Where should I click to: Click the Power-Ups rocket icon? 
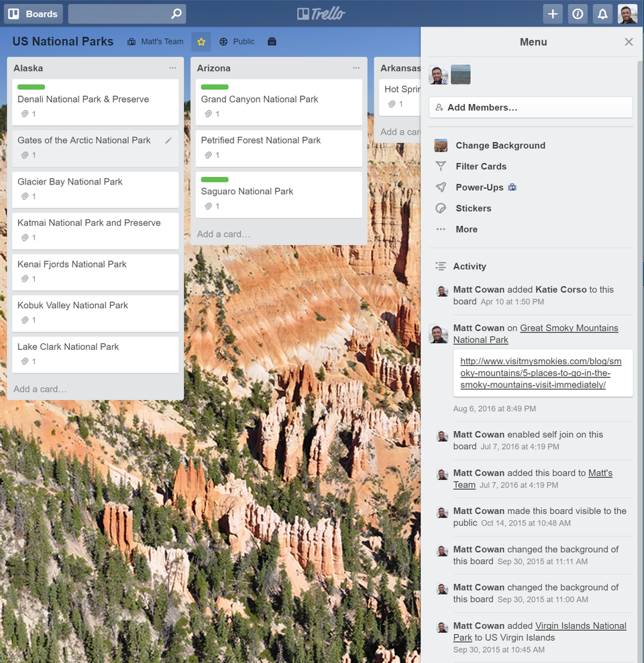pos(441,187)
